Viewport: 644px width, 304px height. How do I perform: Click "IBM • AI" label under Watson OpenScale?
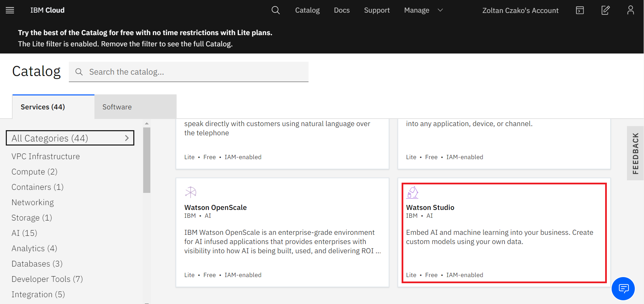click(198, 216)
